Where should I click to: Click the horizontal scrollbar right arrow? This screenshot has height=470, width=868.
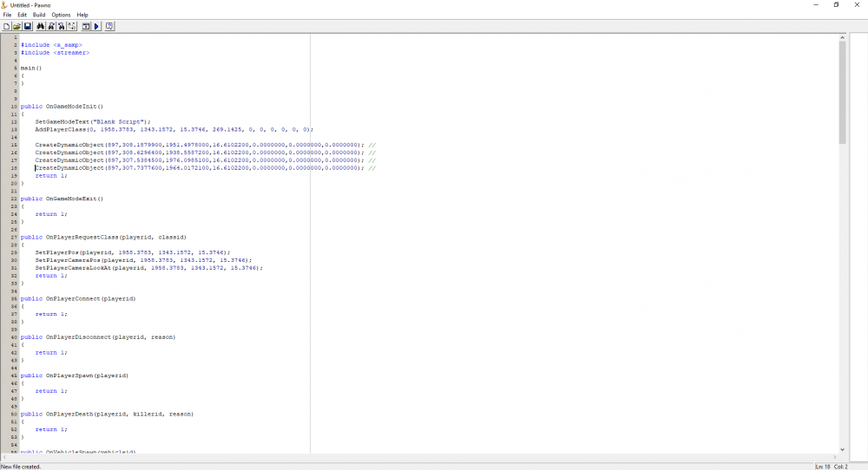click(834, 457)
